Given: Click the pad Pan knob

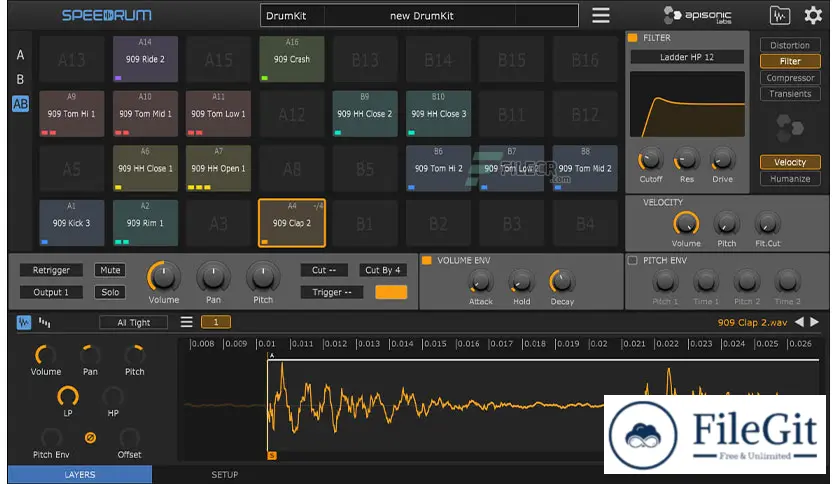Looking at the screenshot, I should [x=213, y=277].
